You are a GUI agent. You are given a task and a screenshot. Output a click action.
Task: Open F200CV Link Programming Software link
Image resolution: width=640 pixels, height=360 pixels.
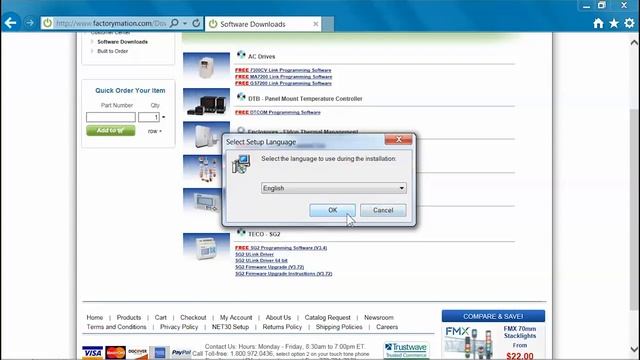pos(283,70)
